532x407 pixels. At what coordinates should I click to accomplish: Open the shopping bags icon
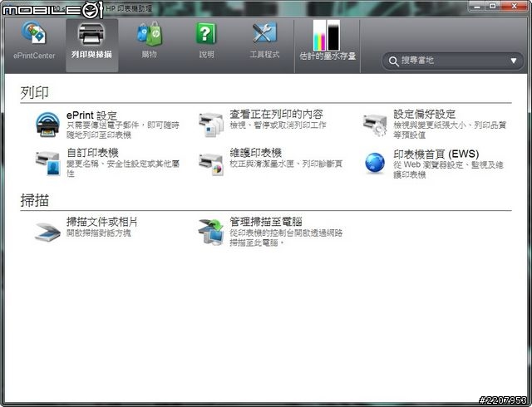pos(150,33)
